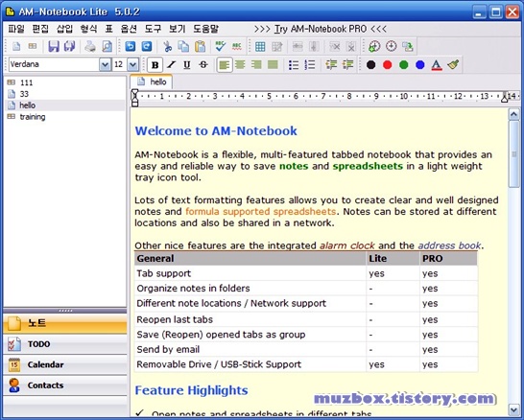The width and height of the screenshot is (524, 420).
Task: Create a new spreadsheet
Action: 33,46
